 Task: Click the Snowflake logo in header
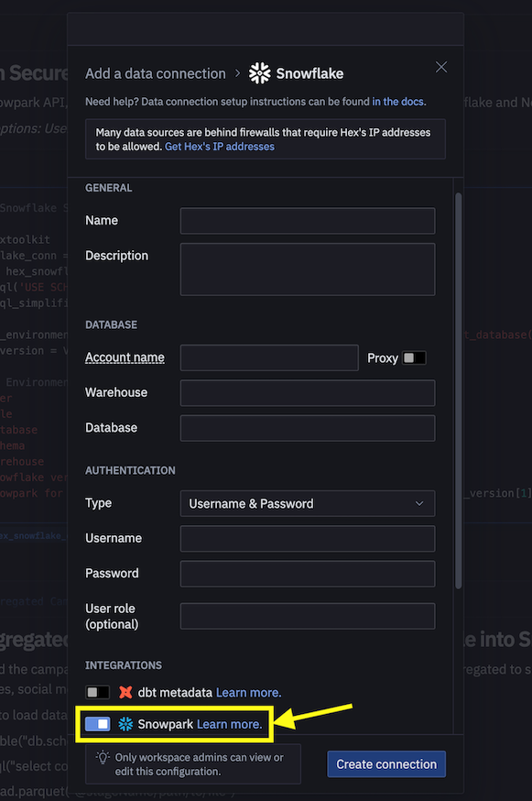click(x=259, y=73)
